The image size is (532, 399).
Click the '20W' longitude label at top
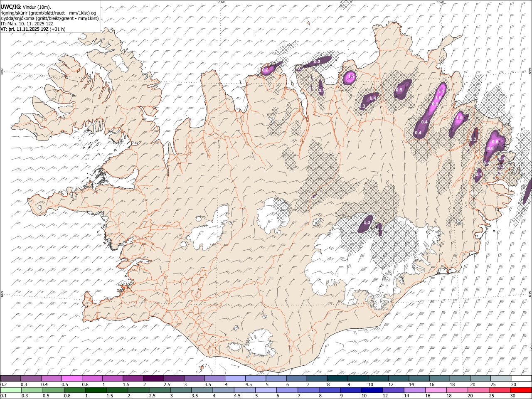pos(221,2)
